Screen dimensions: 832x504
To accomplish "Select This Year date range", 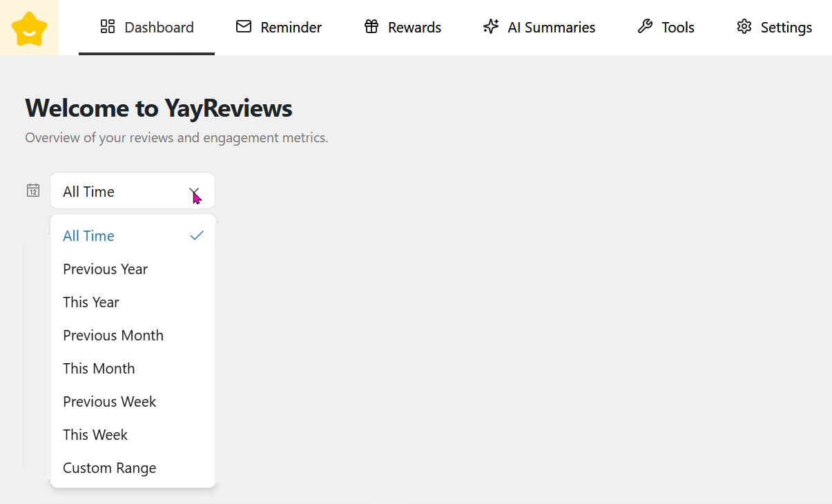I will [90, 302].
